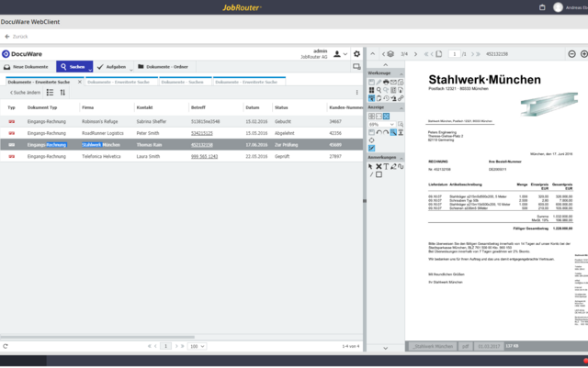Rotate page left in Anzeige panel
588x368 pixels.
coord(379,132)
